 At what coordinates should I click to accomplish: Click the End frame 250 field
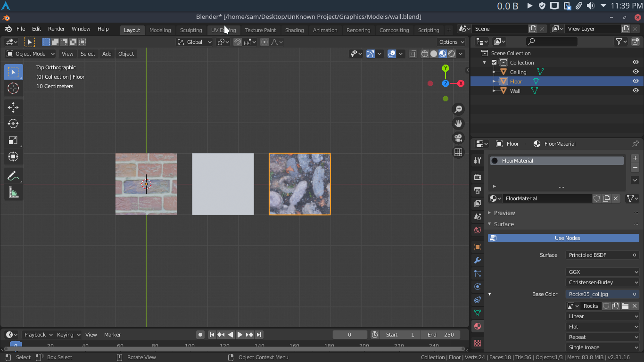click(x=440, y=335)
